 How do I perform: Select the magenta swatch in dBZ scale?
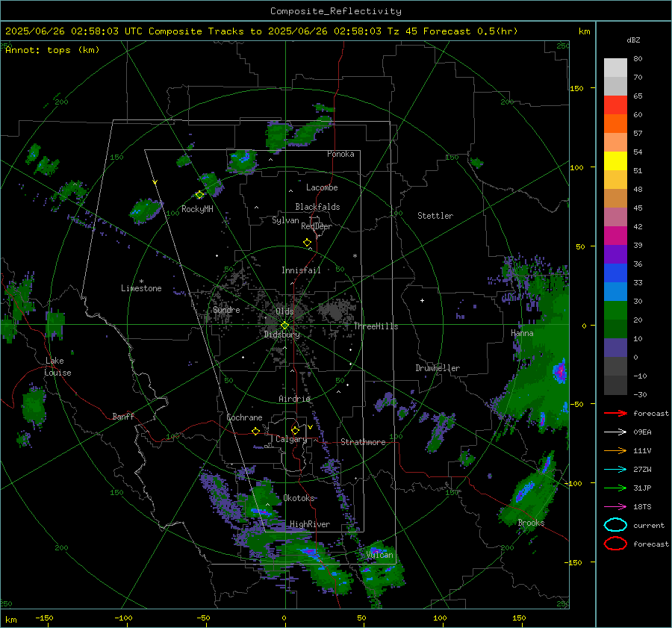point(615,236)
